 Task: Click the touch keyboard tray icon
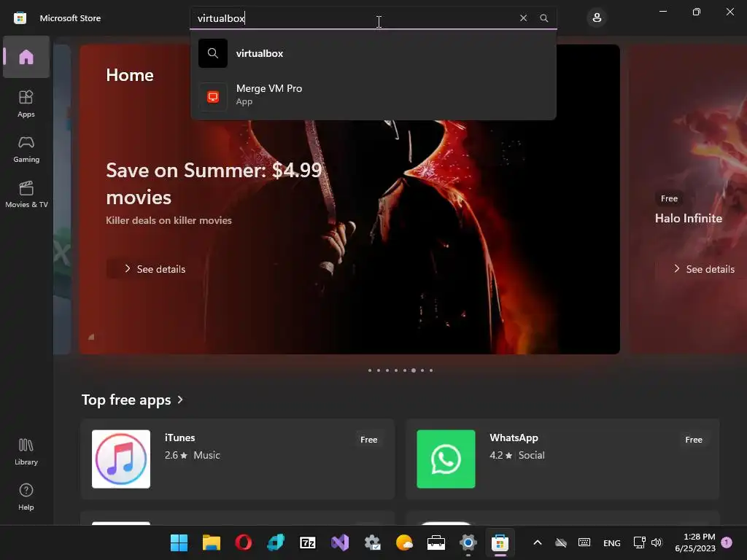coord(584,542)
